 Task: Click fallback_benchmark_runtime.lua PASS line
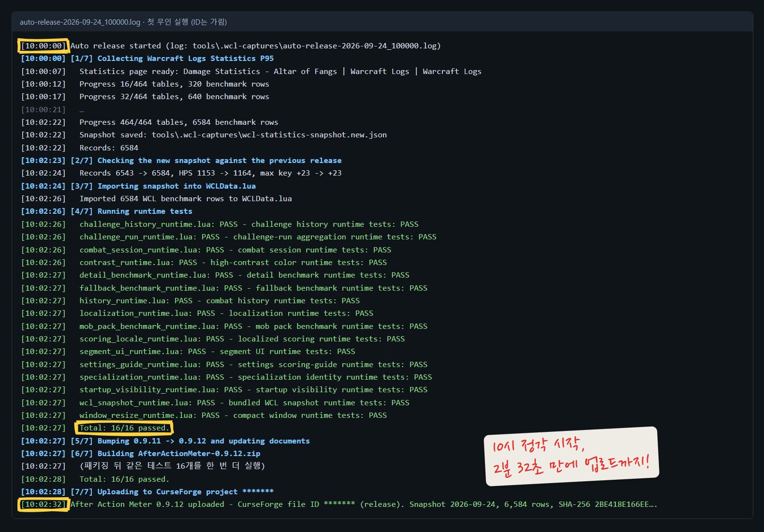(224, 288)
